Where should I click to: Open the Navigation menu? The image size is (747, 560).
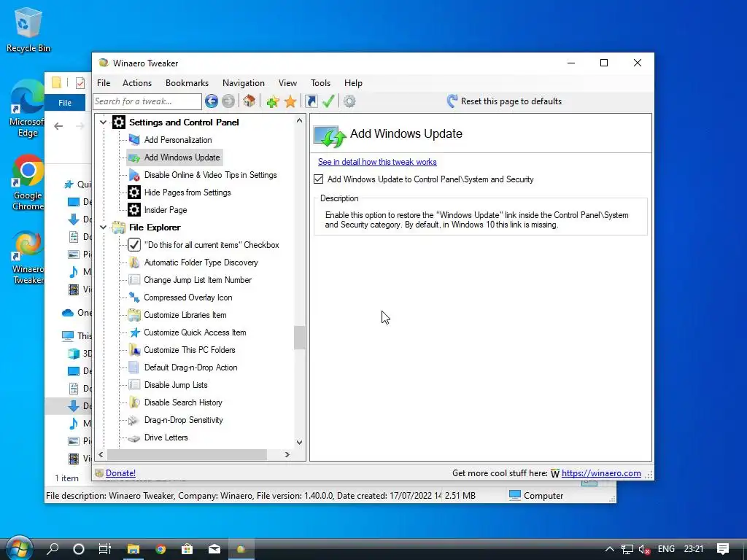click(x=244, y=83)
